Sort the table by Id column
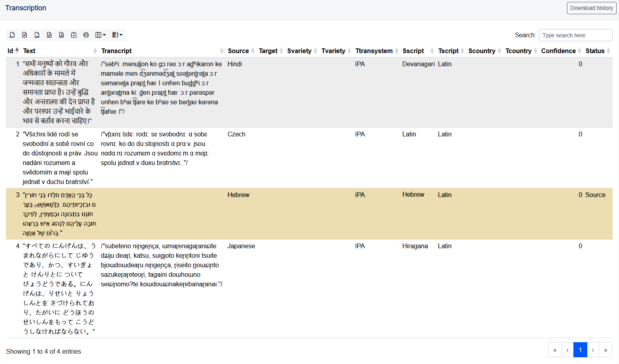The width and height of the screenshot is (619, 364). click(13, 51)
